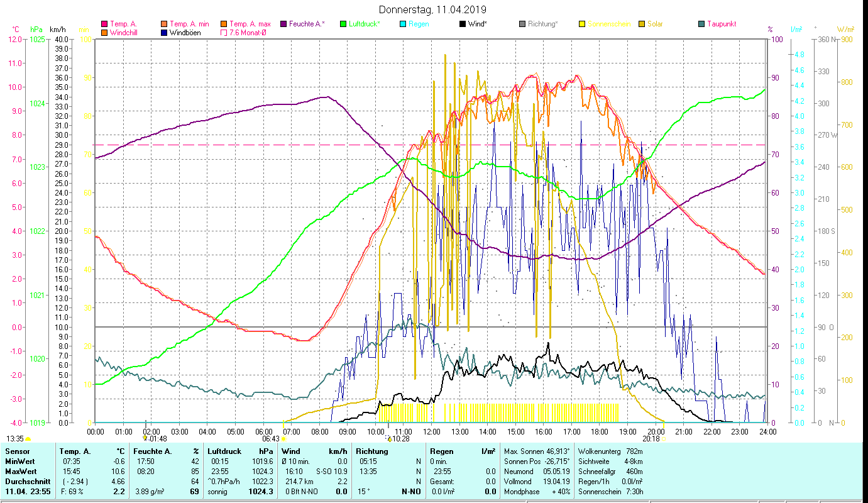This screenshot has width=868, height=503.
Task: Click the pressure trend value ^0.7hPa/h
Action: coord(224,481)
